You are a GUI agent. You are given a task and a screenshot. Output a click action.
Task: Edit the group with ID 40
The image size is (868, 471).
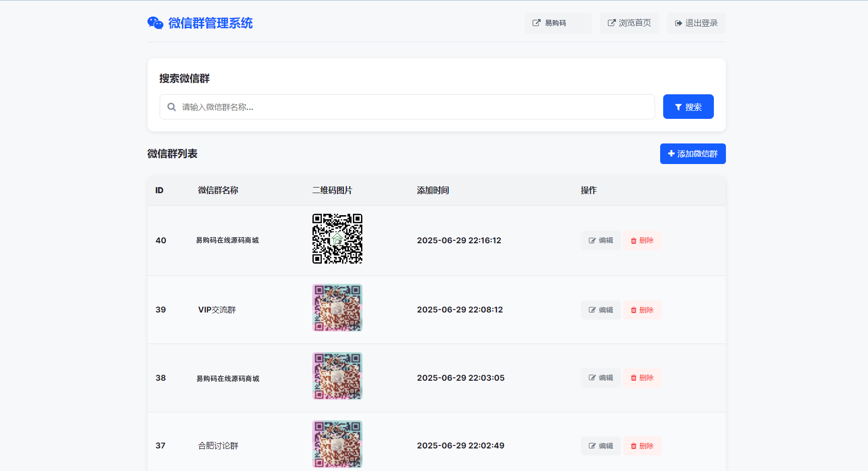[x=600, y=241]
